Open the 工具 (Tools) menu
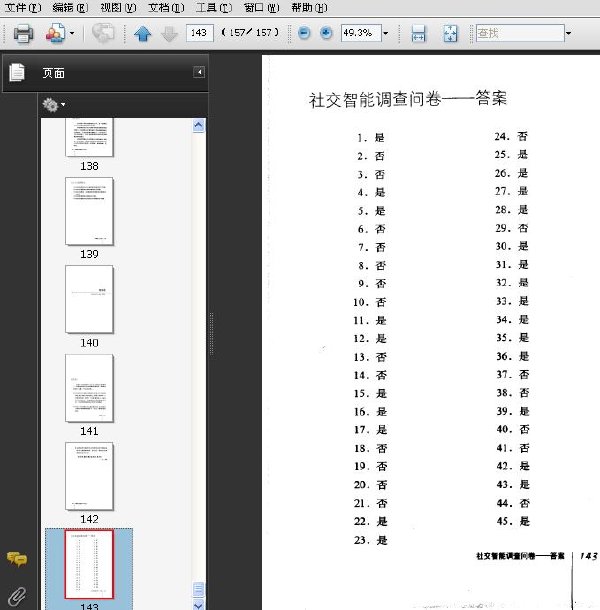This screenshot has height=610, width=600. (214, 7)
